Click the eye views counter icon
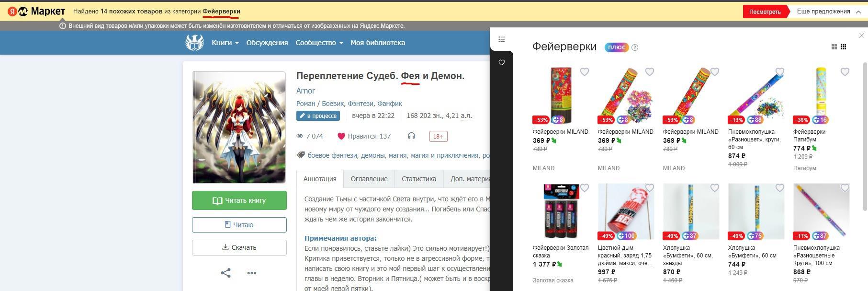The height and width of the screenshot is (291, 868). [300, 136]
